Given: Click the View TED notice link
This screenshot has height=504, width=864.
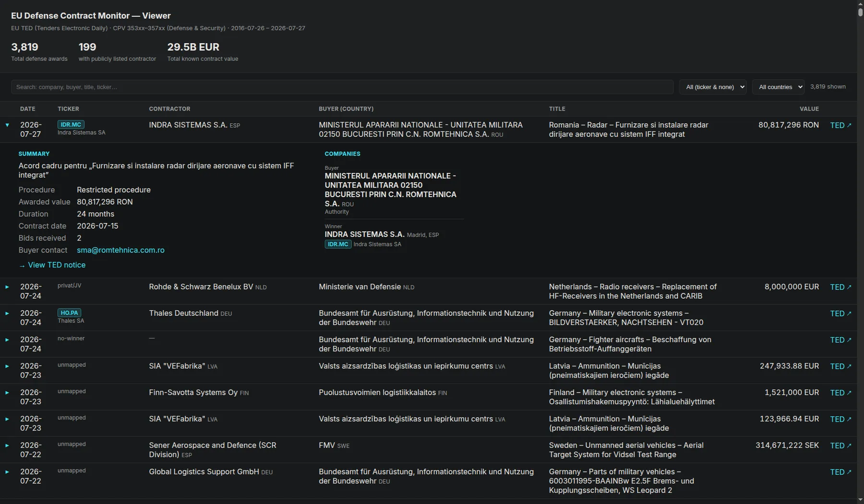Looking at the screenshot, I should pyautogui.click(x=52, y=265).
